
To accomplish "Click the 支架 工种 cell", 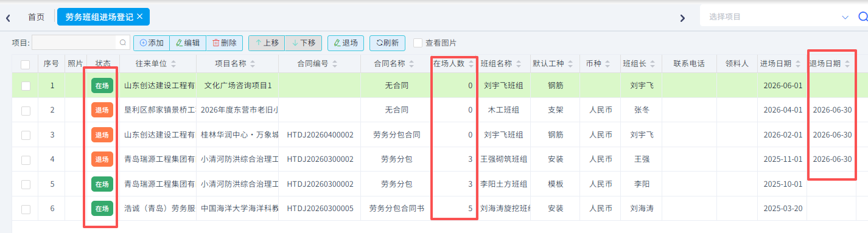I will 555,110.
